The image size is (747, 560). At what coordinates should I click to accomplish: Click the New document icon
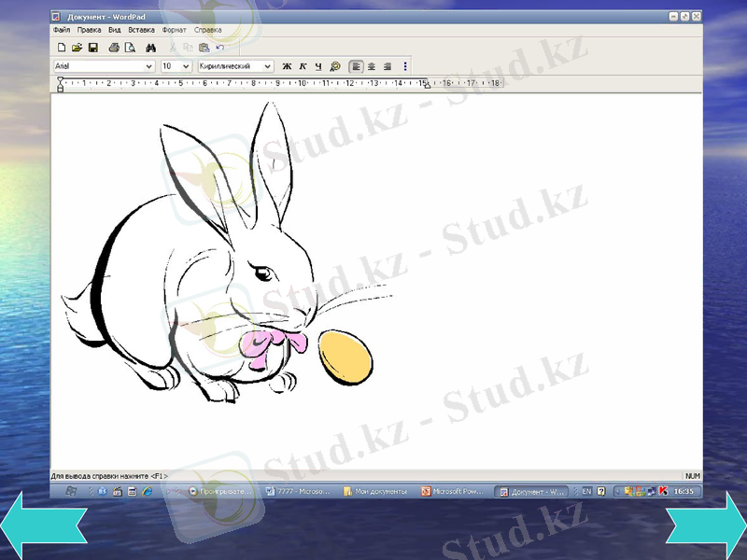62,48
